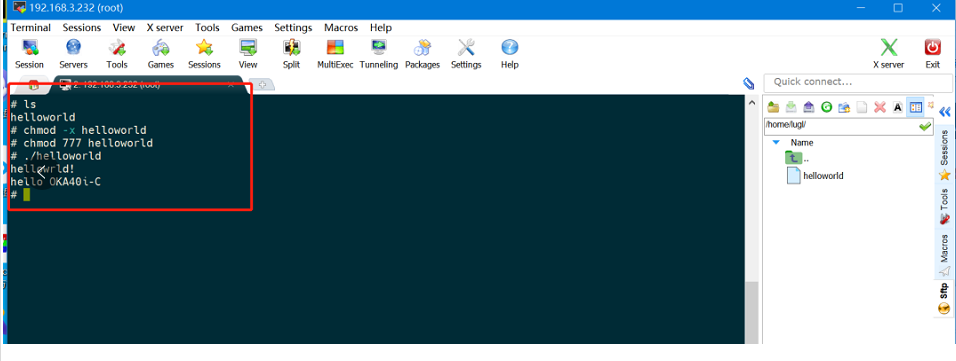Collapse the sidebar with double-chevron
The image size is (956, 361).
click(x=944, y=112)
